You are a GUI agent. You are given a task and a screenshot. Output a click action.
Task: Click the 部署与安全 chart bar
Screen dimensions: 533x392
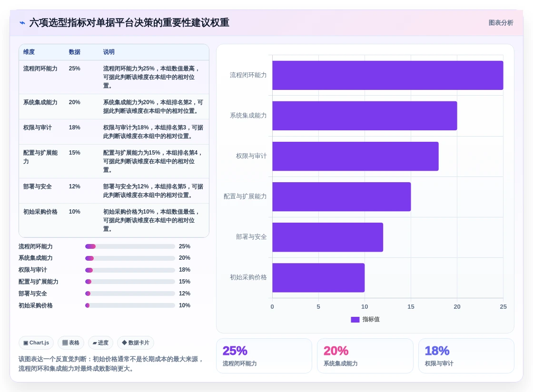click(327, 237)
